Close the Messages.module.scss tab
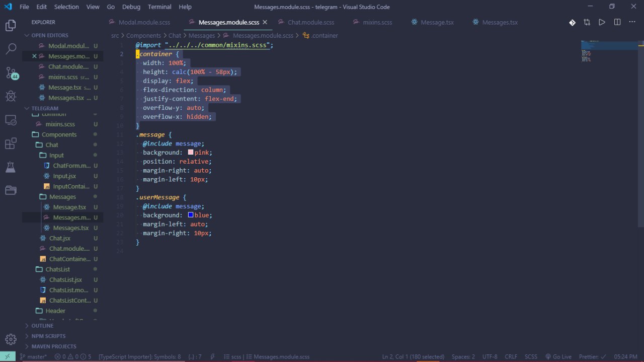The image size is (644, 362). 265,22
